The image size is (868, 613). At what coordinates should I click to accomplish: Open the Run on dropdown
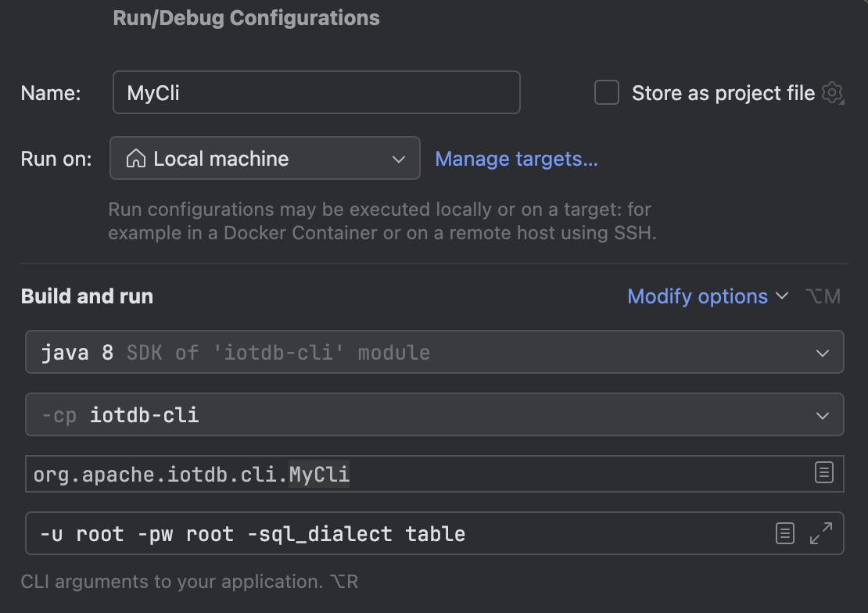click(x=400, y=158)
